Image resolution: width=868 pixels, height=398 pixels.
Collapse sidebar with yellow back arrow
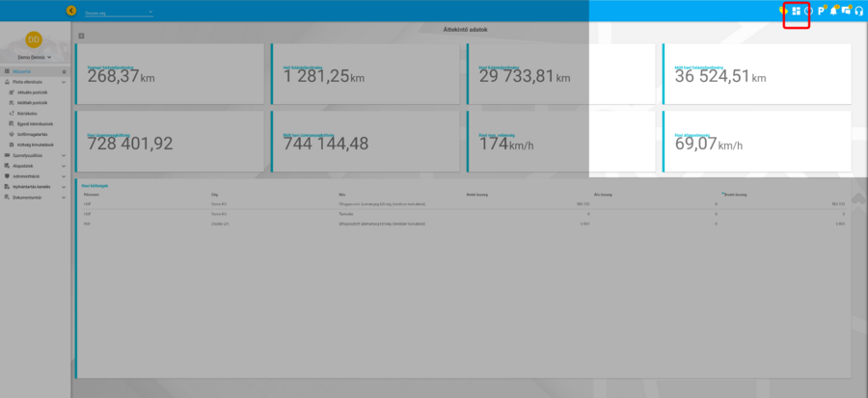click(x=71, y=11)
